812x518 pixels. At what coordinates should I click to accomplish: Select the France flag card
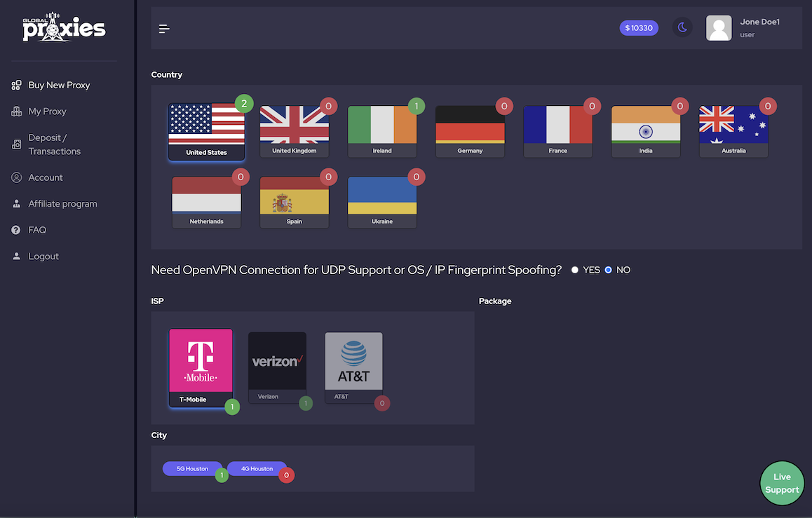point(557,132)
